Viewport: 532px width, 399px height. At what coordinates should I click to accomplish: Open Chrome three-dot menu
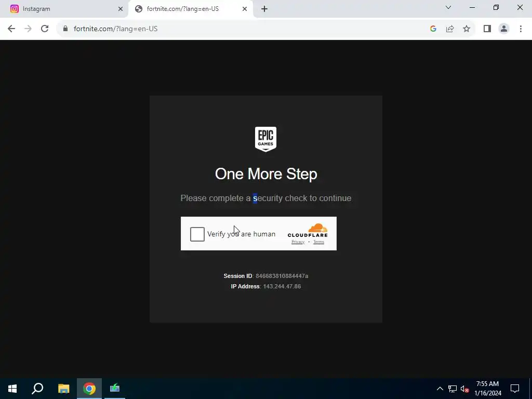(521, 29)
